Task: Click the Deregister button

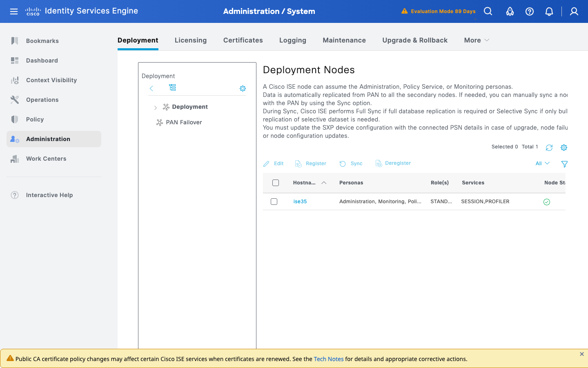Action: coord(393,163)
